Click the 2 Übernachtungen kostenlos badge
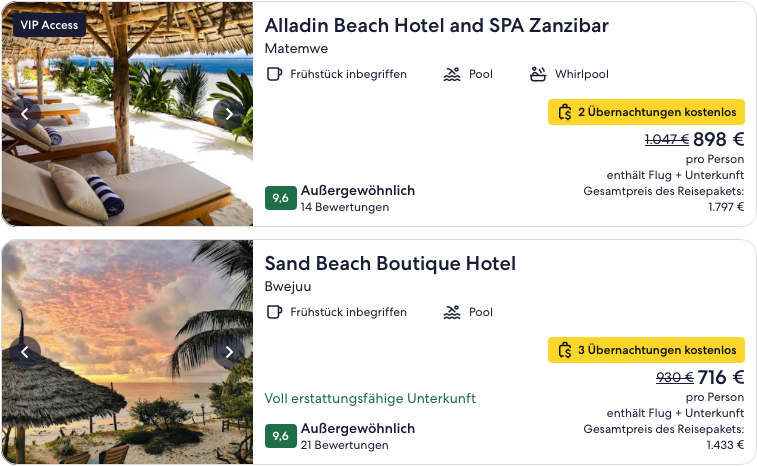Image resolution: width=757 pixels, height=466 pixels. (x=647, y=112)
